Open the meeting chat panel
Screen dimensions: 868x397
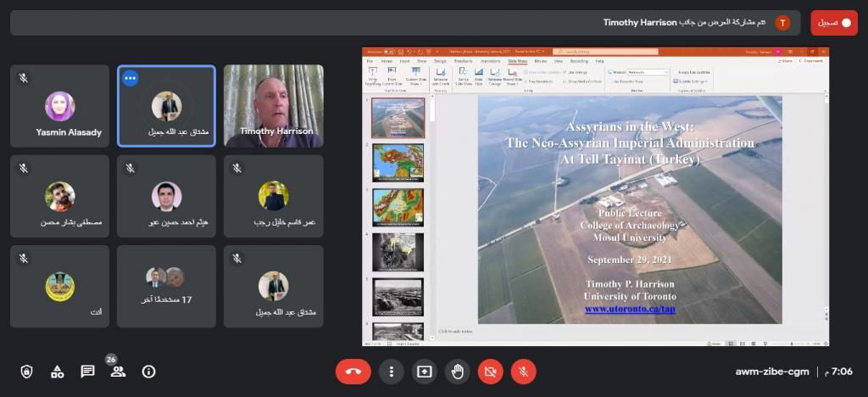click(x=87, y=371)
